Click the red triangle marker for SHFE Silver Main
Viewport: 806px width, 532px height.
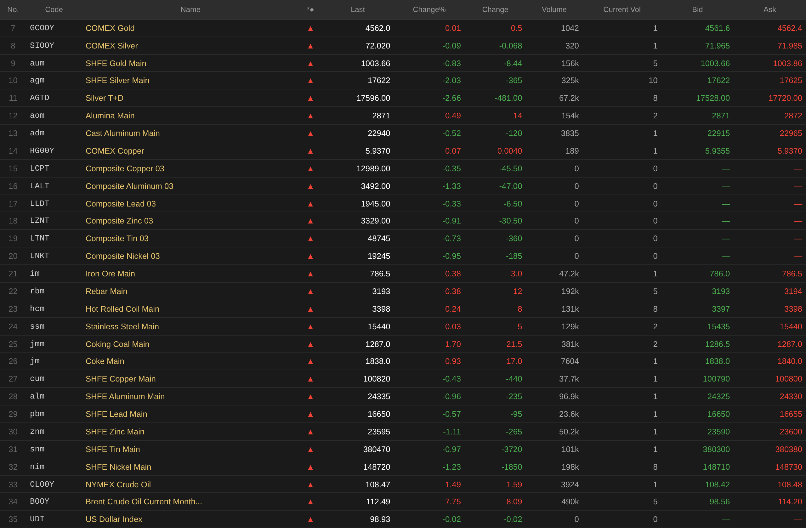[310, 81]
